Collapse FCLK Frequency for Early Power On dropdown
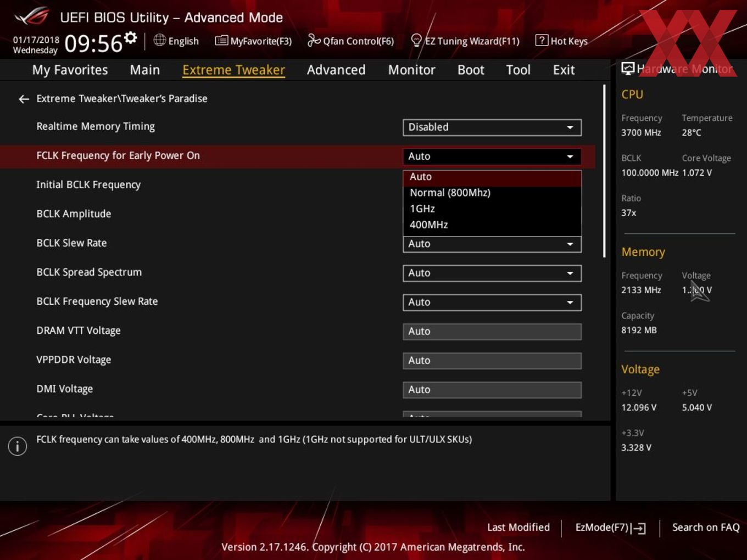Screen dimensions: 747x560 pos(492,156)
